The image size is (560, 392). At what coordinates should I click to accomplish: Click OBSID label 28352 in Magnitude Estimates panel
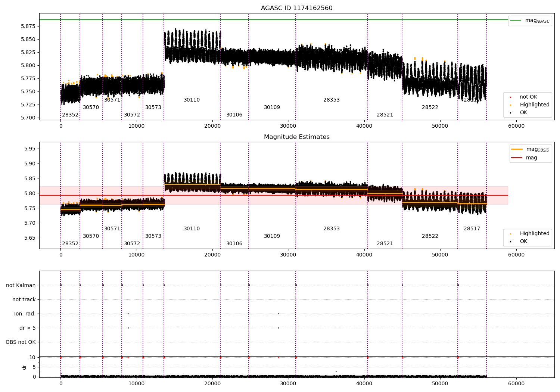pyautogui.click(x=70, y=243)
